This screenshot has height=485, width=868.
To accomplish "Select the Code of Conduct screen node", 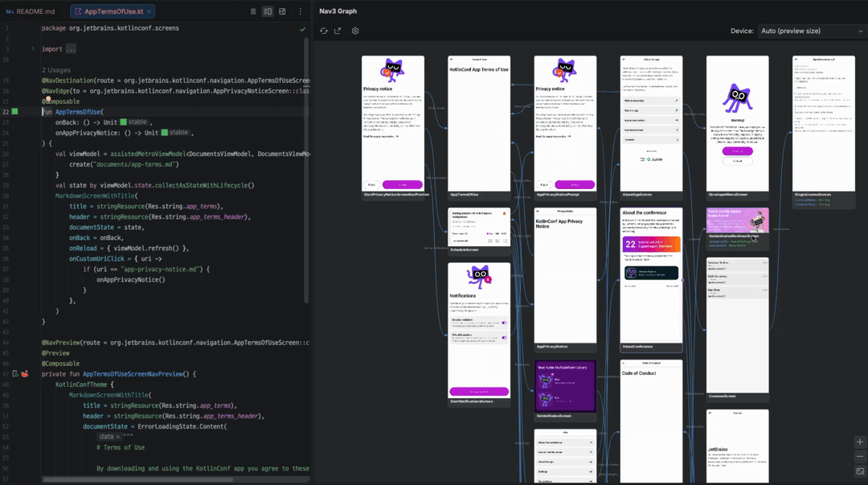I will tap(651, 421).
